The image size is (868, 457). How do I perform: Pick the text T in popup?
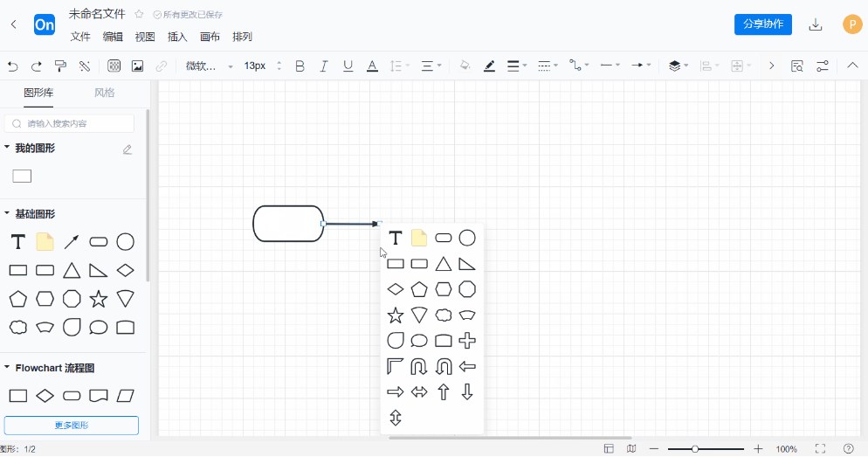pos(396,238)
